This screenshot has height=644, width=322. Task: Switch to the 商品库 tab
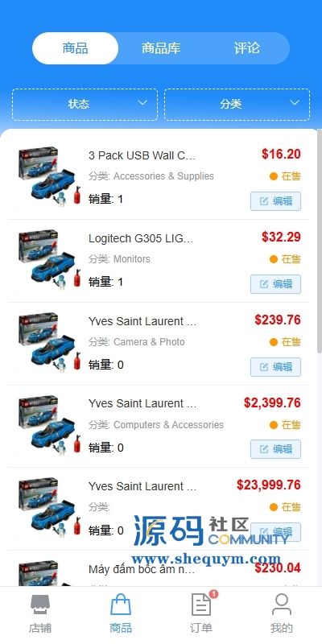pyautogui.click(x=161, y=48)
